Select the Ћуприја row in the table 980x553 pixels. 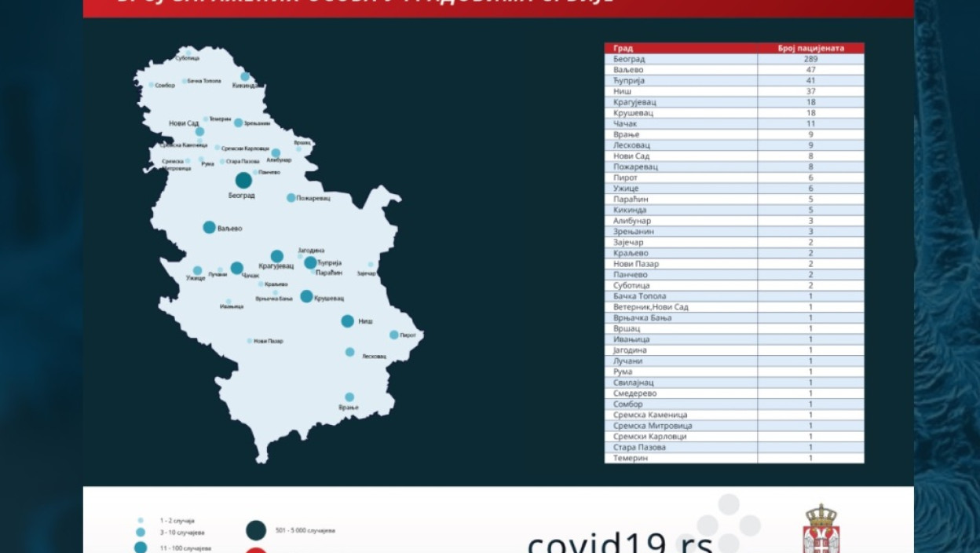[x=734, y=81]
